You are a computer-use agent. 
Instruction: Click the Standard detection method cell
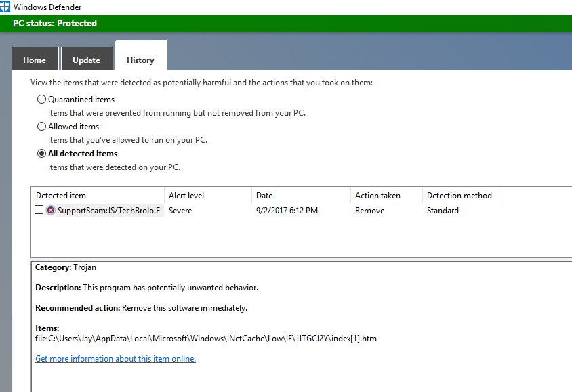click(x=443, y=211)
